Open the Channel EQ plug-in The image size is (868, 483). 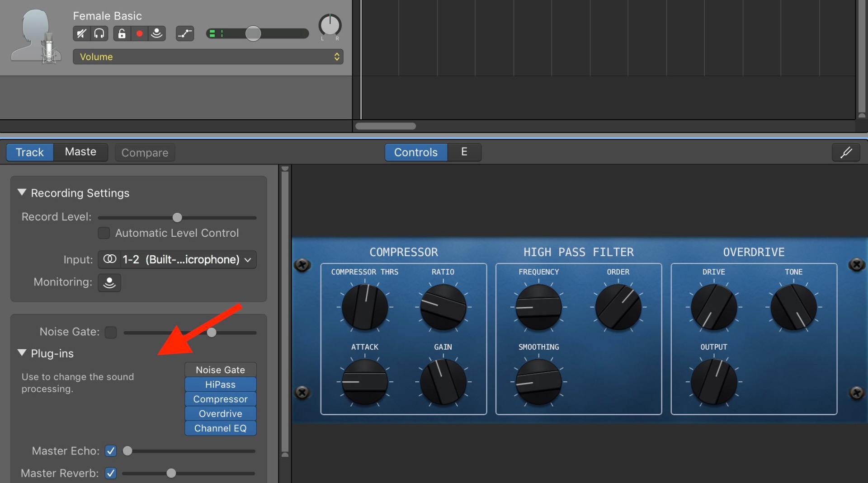[221, 428]
